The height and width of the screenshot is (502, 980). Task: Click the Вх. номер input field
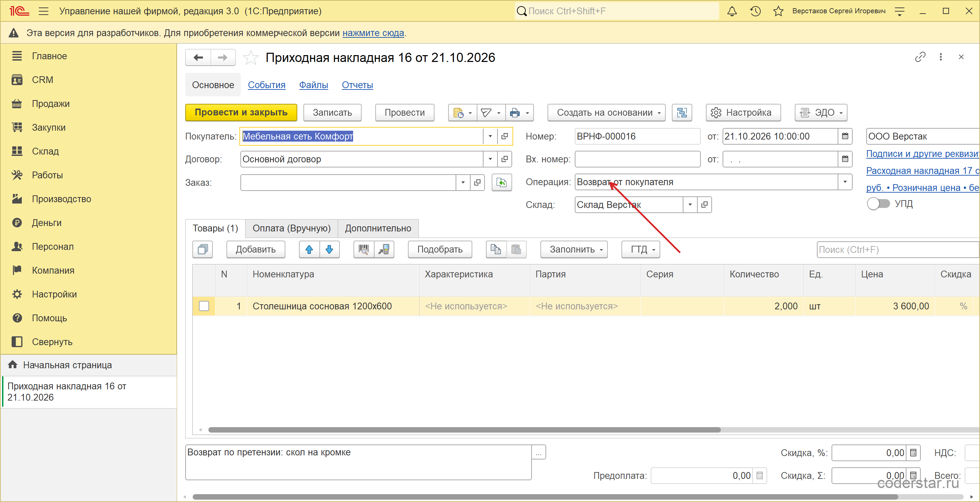coord(637,159)
